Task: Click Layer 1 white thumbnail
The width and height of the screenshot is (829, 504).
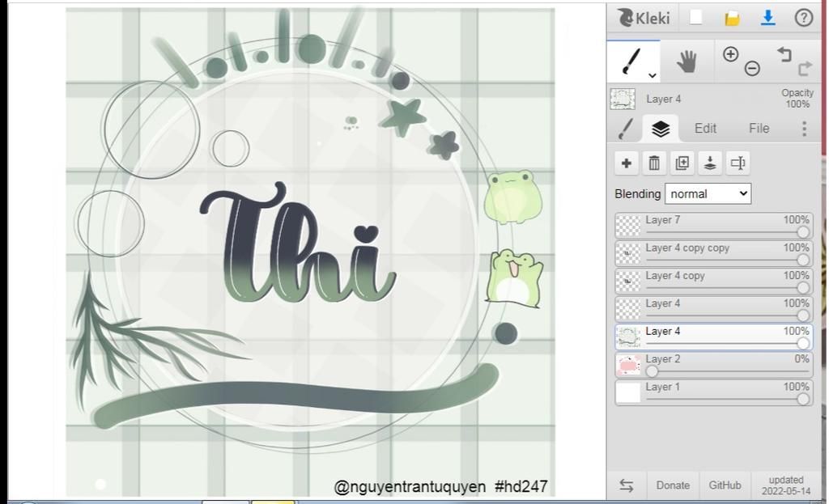Action: (x=628, y=394)
